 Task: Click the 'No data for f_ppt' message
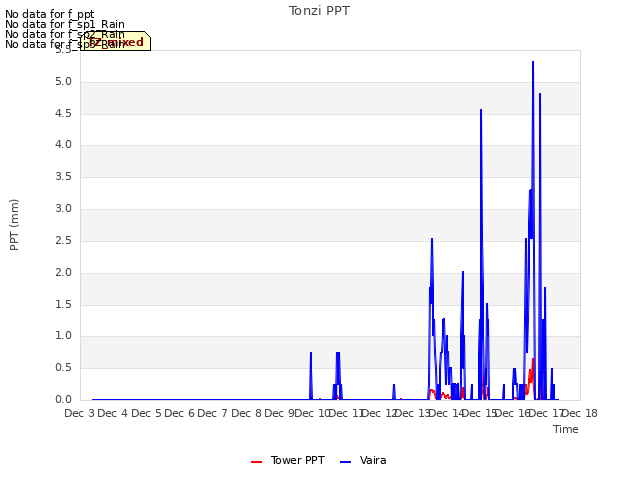click(50, 14)
